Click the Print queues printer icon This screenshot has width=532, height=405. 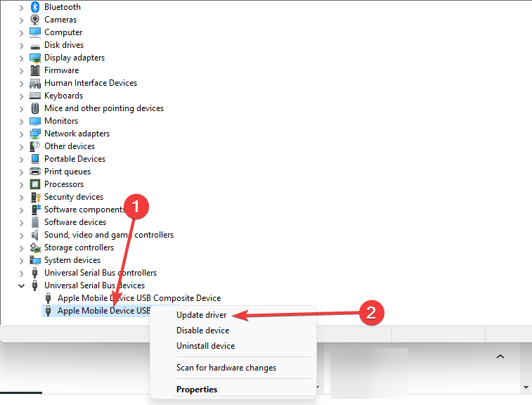35,172
